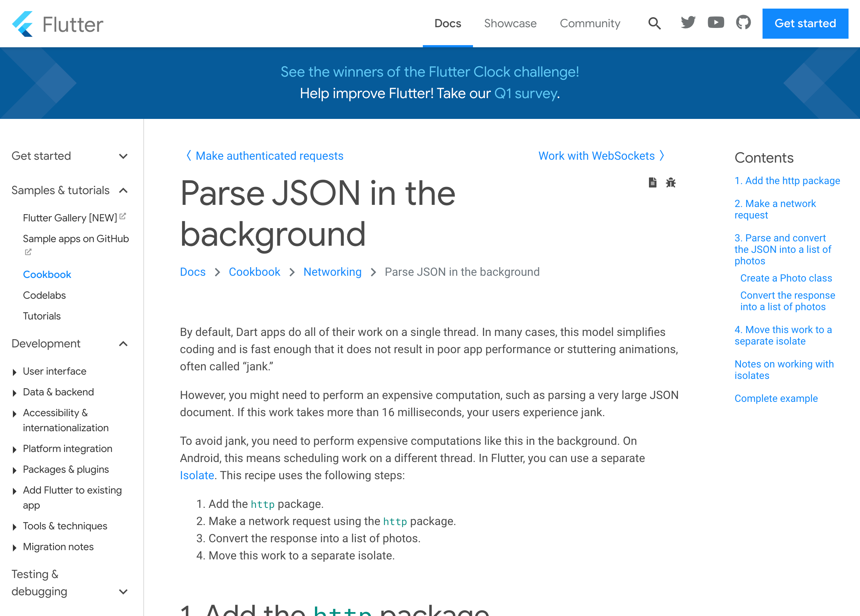Screen dimensions: 860x616
Task: Open external link icon for Flutter Gallery
Action: pos(123,216)
